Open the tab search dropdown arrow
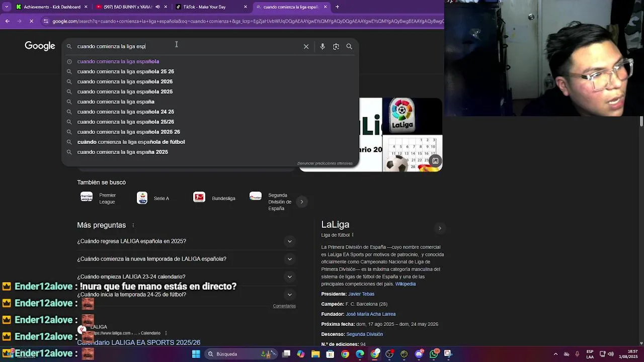Screen dimensions: 644x362 6,7
